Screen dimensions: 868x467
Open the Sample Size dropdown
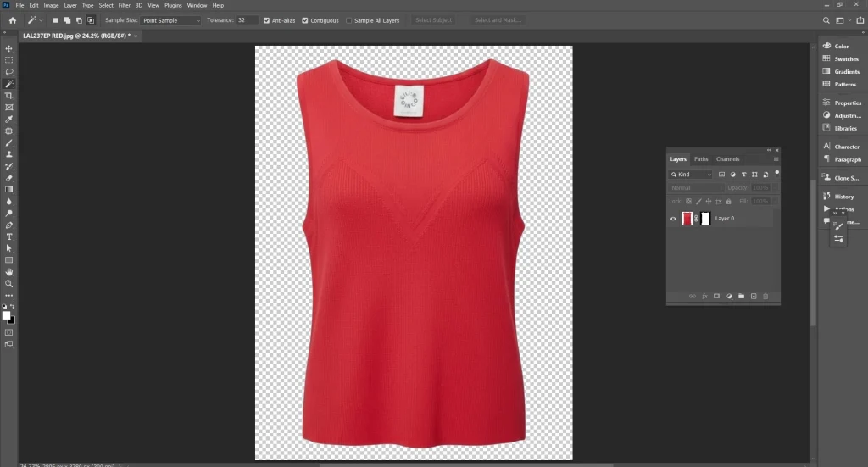[171, 20]
